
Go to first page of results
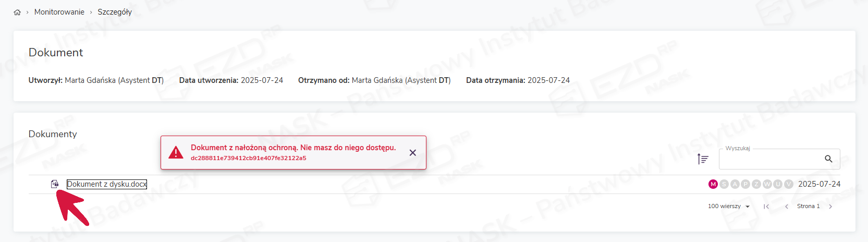(x=766, y=207)
